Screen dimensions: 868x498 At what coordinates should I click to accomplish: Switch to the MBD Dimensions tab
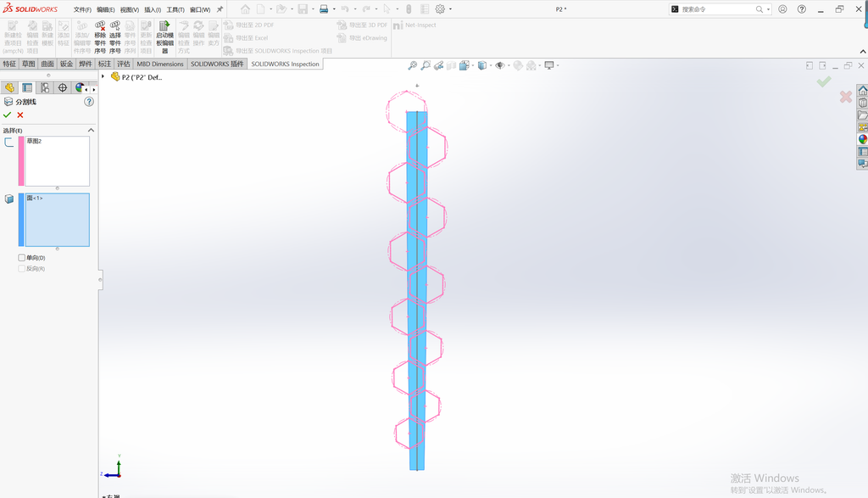coord(160,64)
